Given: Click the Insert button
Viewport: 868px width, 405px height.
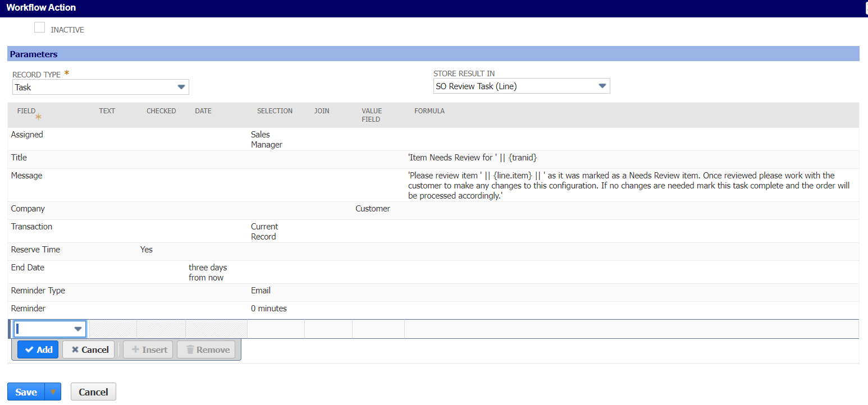Looking at the screenshot, I should coord(148,349).
